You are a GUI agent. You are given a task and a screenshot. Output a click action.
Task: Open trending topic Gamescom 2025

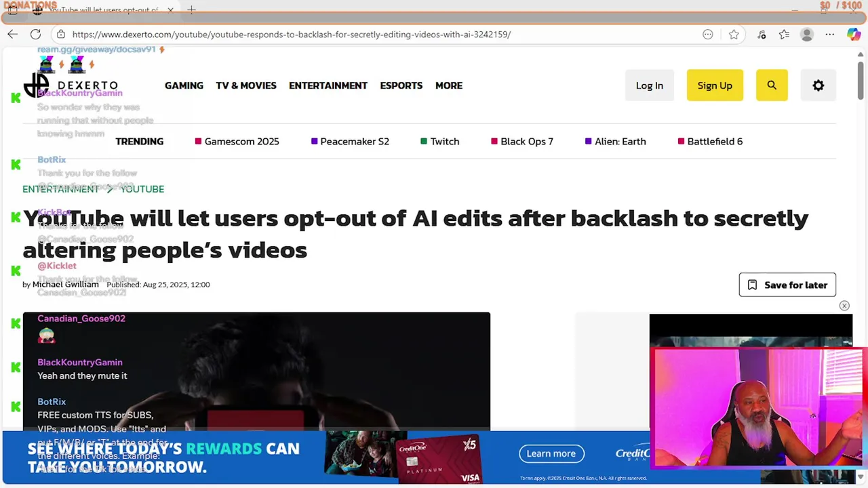coord(237,141)
